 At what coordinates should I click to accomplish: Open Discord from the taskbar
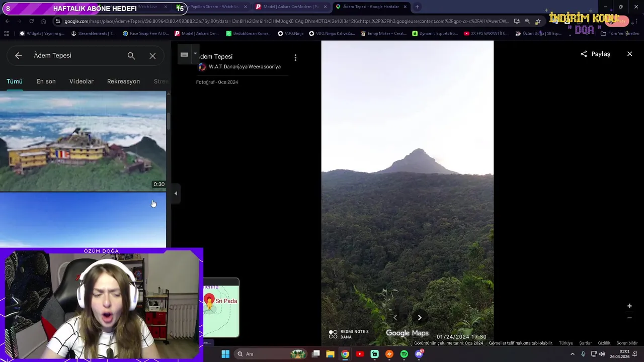[x=419, y=354]
